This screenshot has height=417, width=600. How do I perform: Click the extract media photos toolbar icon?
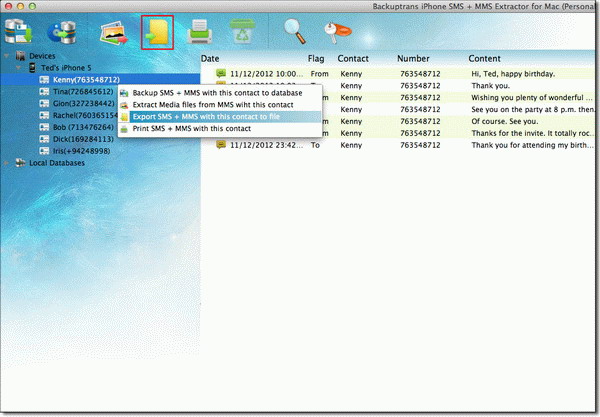[114, 33]
